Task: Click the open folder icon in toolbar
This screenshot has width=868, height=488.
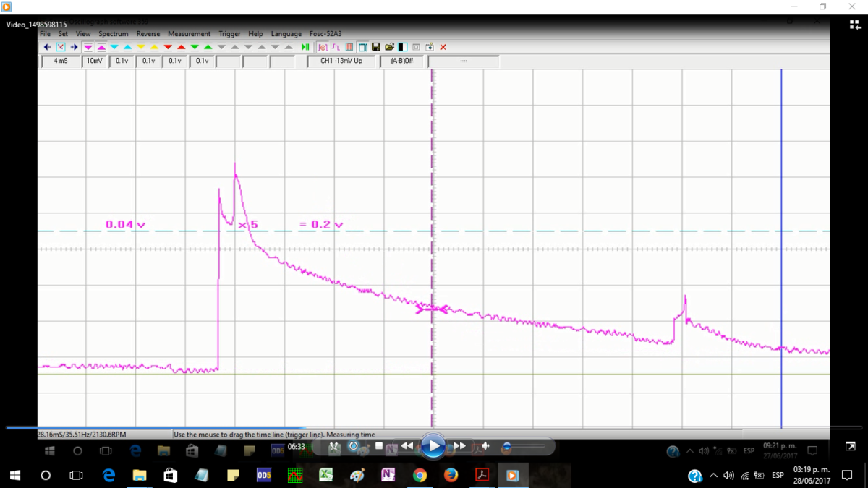Action: pyautogui.click(x=389, y=47)
